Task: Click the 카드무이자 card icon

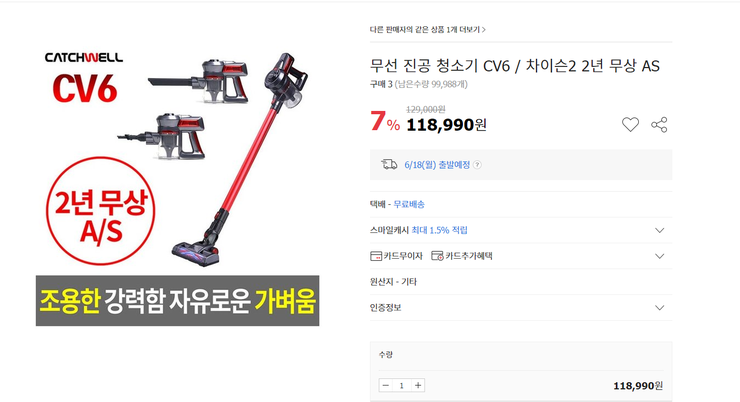Action: [x=376, y=256]
